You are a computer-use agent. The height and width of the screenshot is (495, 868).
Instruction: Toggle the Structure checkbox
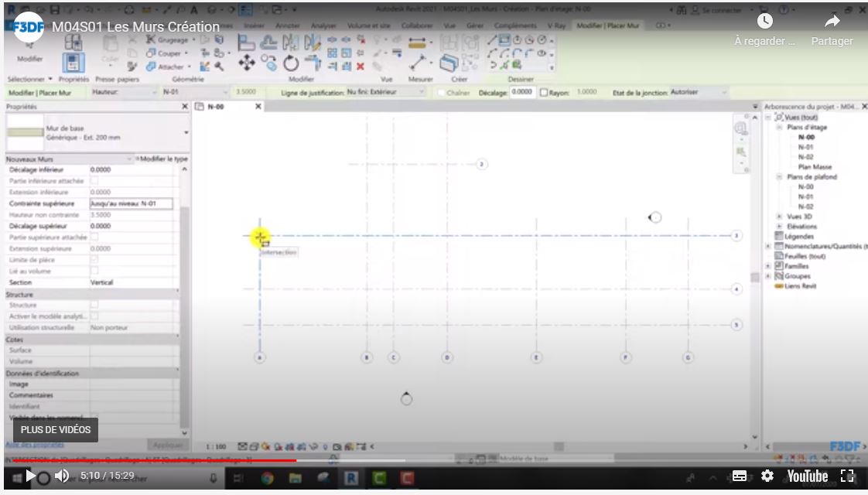pyautogui.click(x=94, y=305)
